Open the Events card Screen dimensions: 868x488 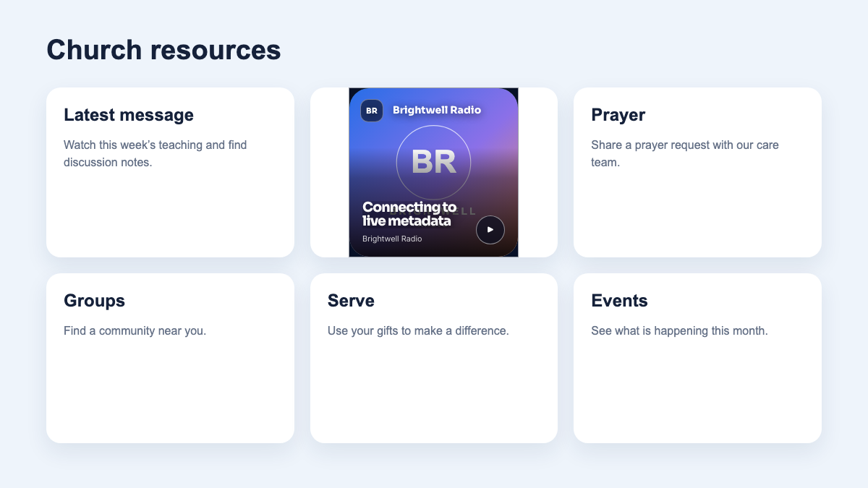(697, 358)
